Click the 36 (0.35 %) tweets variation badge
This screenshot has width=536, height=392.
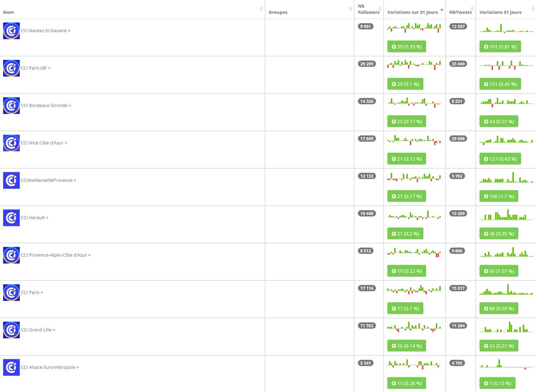pyautogui.click(x=498, y=234)
